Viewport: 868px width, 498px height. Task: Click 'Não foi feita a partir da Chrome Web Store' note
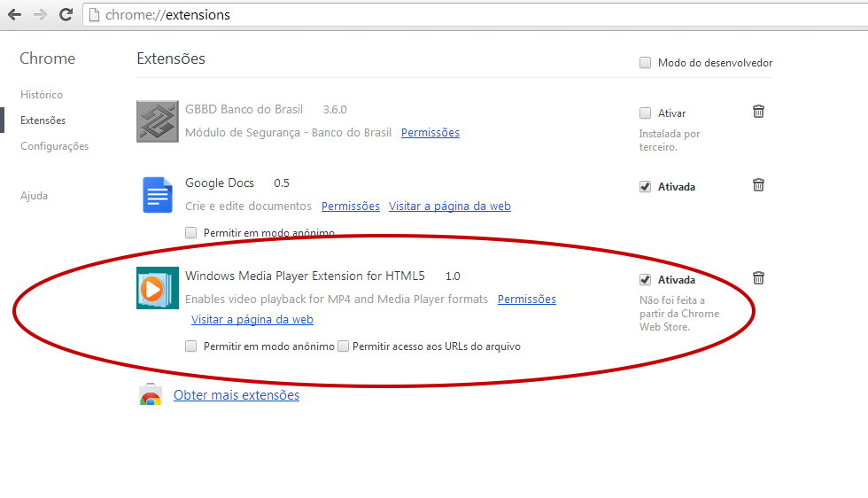(x=679, y=314)
